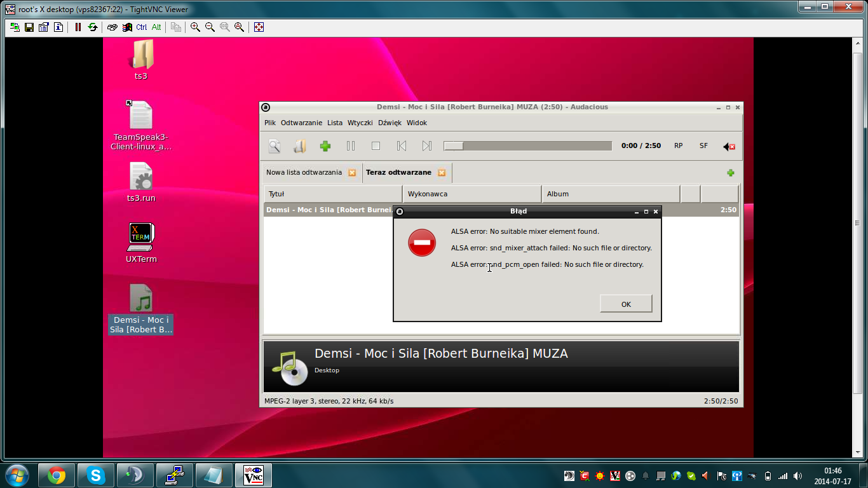Refresh the TightVNC screen

(x=93, y=27)
